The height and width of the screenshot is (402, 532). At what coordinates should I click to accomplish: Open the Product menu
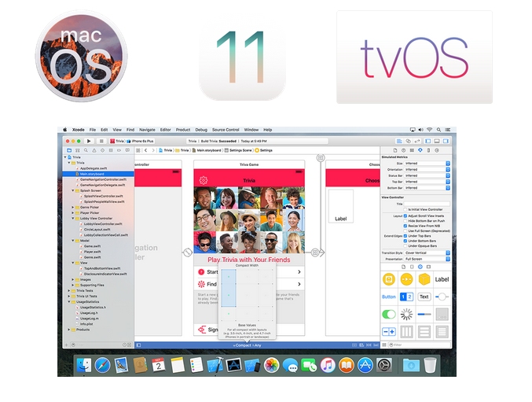[x=183, y=130]
